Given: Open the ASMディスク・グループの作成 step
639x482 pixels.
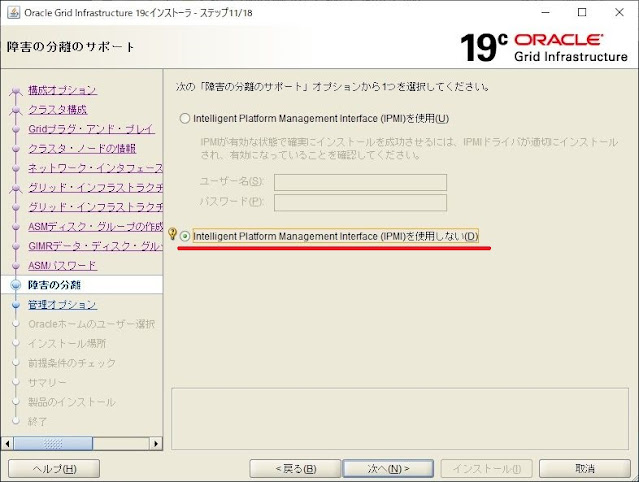Looking at the screenshot, I should pyautogui.click(x=95, y=227).
